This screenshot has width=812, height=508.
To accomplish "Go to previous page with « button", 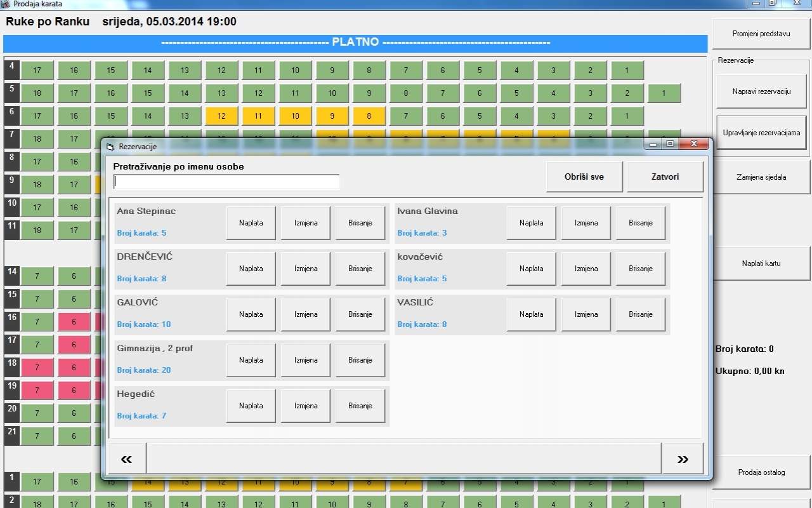I will 126,459.
